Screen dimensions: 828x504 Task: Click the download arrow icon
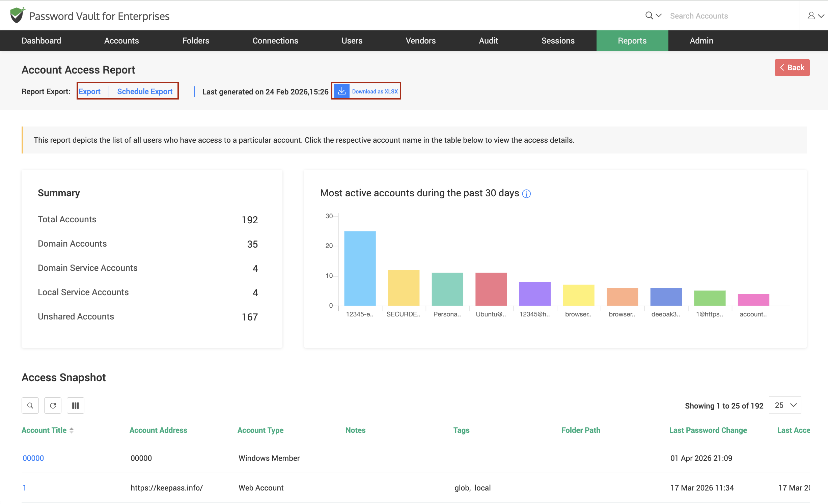[x=341, y=91]
